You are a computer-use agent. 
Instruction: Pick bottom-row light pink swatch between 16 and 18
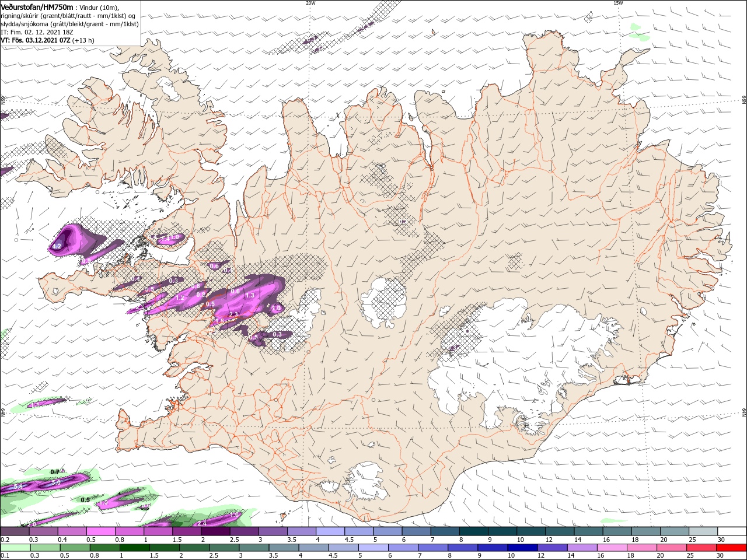point(611,548)
